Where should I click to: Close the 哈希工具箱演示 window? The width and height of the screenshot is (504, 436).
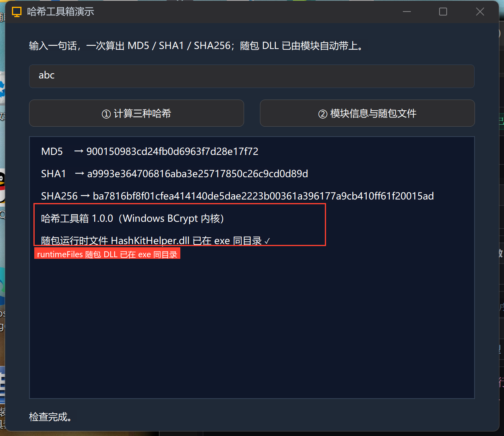pyautogui.click(x=480, y=12)
